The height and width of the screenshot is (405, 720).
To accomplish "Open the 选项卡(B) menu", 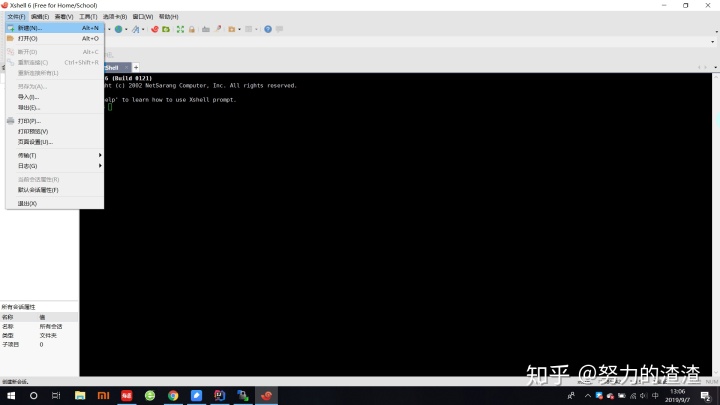I will [115, 17].
